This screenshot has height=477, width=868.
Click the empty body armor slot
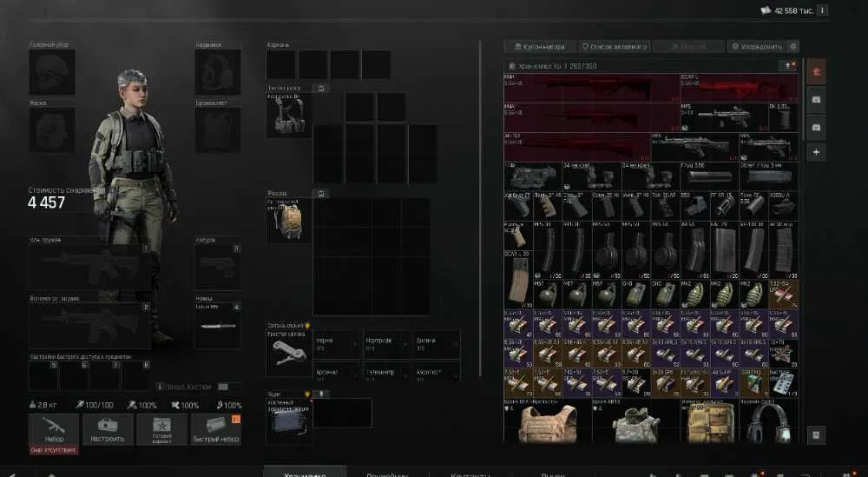[218, 129]
